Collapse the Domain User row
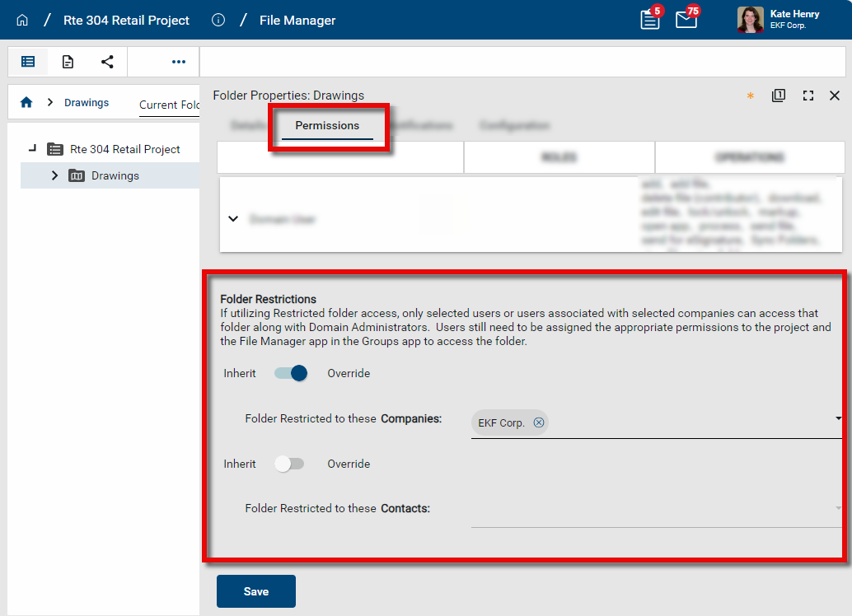Screen dimensions: 852x616 click(233, 219)
